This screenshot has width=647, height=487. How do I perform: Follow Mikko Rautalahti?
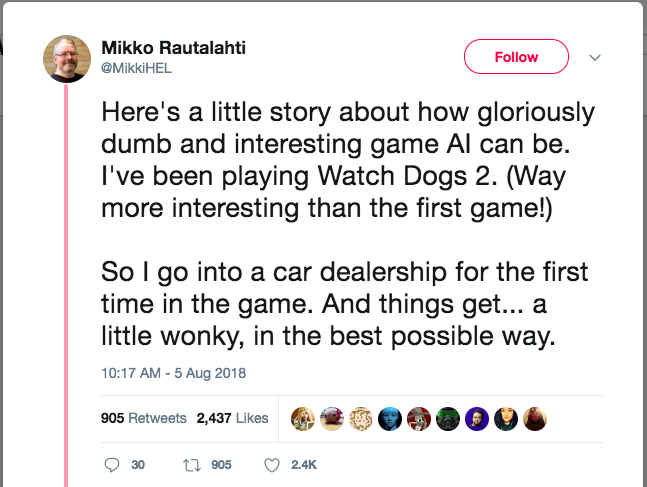click(x=516, y=57)
